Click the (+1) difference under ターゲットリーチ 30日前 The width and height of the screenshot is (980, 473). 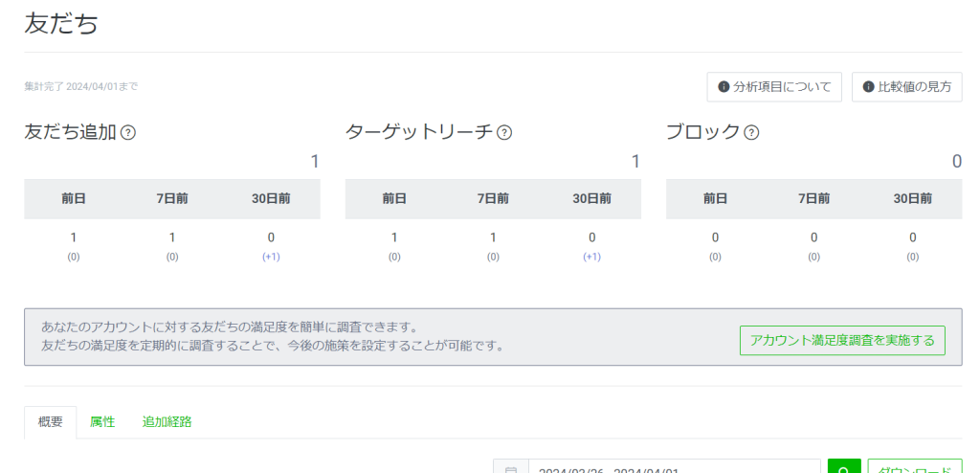[x=591, y=258]
